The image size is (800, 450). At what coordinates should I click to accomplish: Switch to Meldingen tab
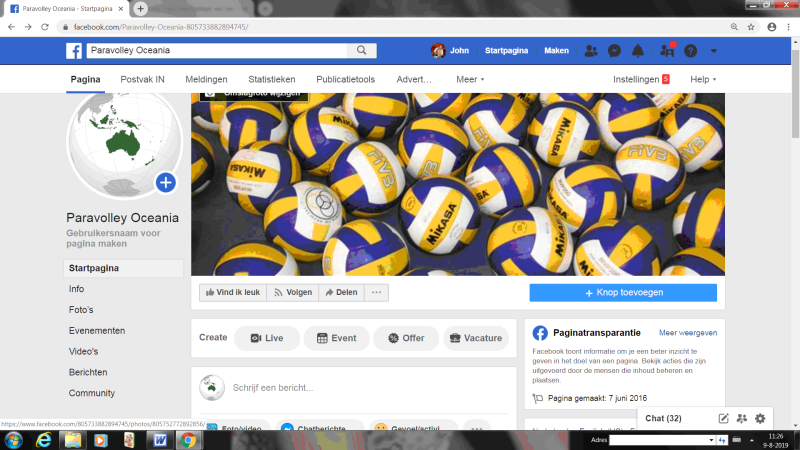tap(206, 80)
